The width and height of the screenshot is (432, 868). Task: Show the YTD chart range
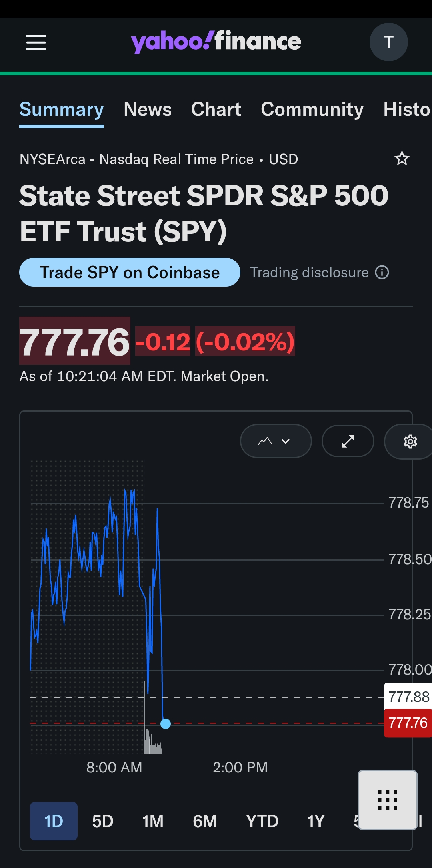[x=262, y=821]
